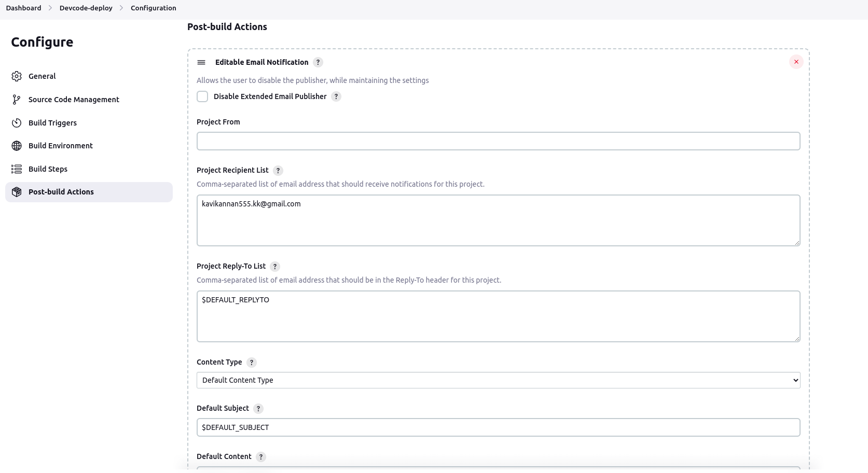
Task: Enable Disable Extended Email Publisher checkbox
Action: [202, 96]
